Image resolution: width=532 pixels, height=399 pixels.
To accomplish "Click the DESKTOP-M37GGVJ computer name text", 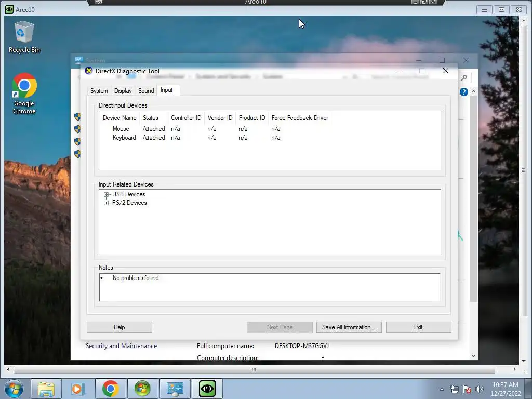I will click(x=302, y=346).
